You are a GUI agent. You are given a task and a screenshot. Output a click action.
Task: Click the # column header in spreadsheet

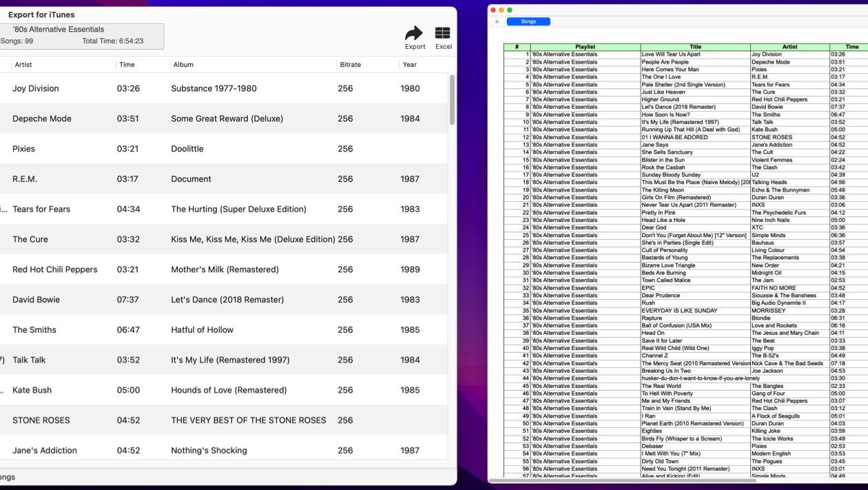[517, 47]
